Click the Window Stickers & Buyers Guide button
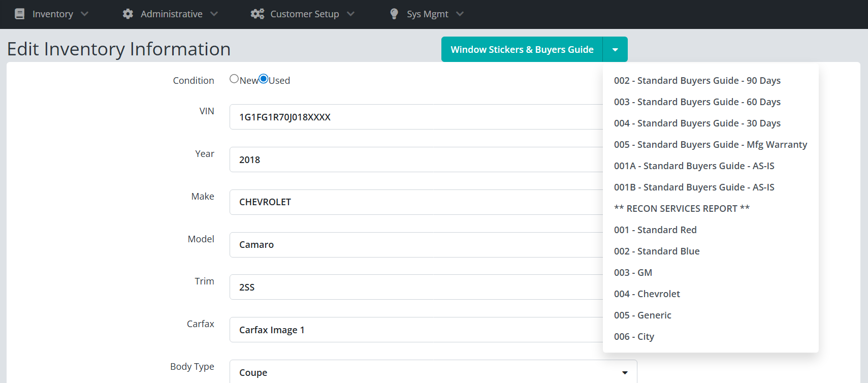 (522, 50)
